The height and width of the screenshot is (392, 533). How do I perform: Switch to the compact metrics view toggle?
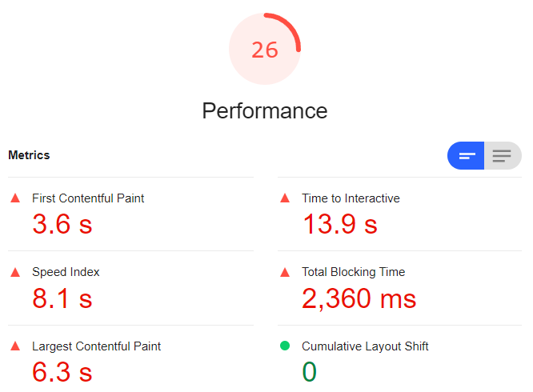click(466, 155)
